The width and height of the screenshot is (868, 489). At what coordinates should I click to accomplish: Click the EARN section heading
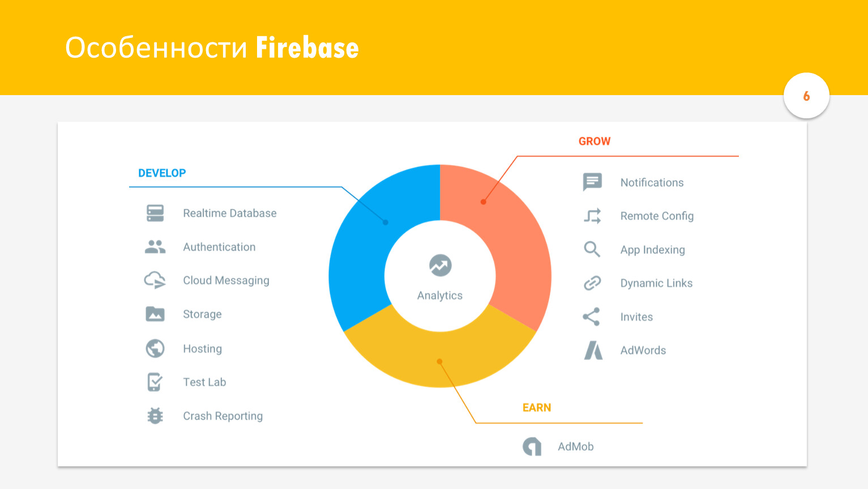(537, 407)
